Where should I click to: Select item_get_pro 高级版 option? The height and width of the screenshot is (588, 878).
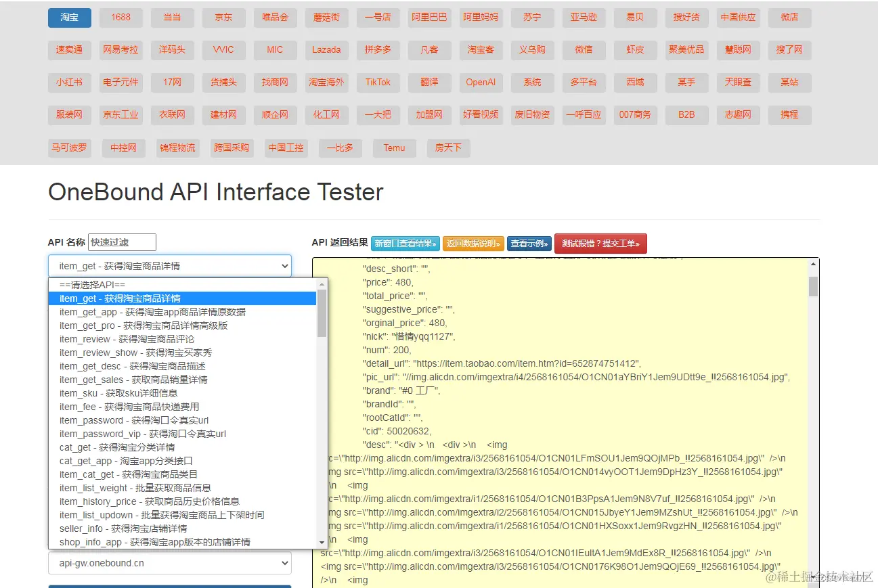[x=183, y=325]
